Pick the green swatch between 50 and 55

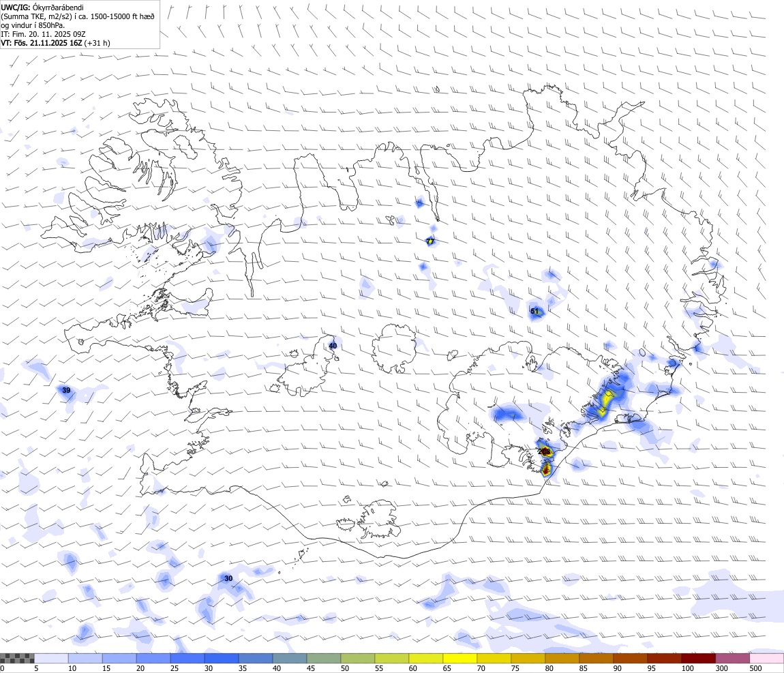pyautogui.click(x=357, y=658)
